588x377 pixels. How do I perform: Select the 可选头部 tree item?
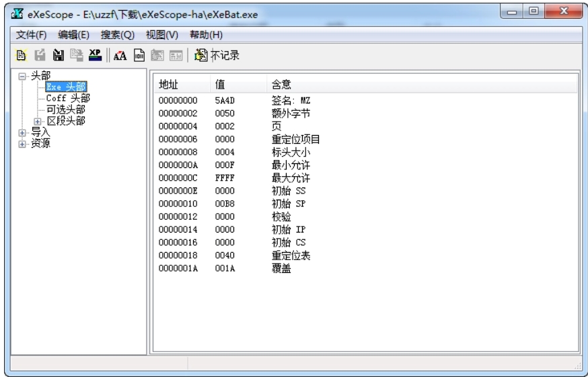point(66,110)
